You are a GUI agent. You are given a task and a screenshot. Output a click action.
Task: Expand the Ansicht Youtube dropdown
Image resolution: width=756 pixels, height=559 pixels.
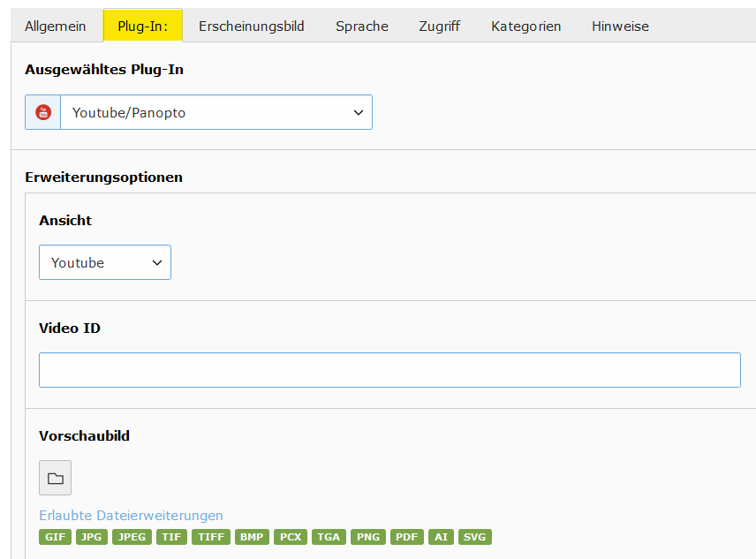pyautogui.click(x=105, y=262)
